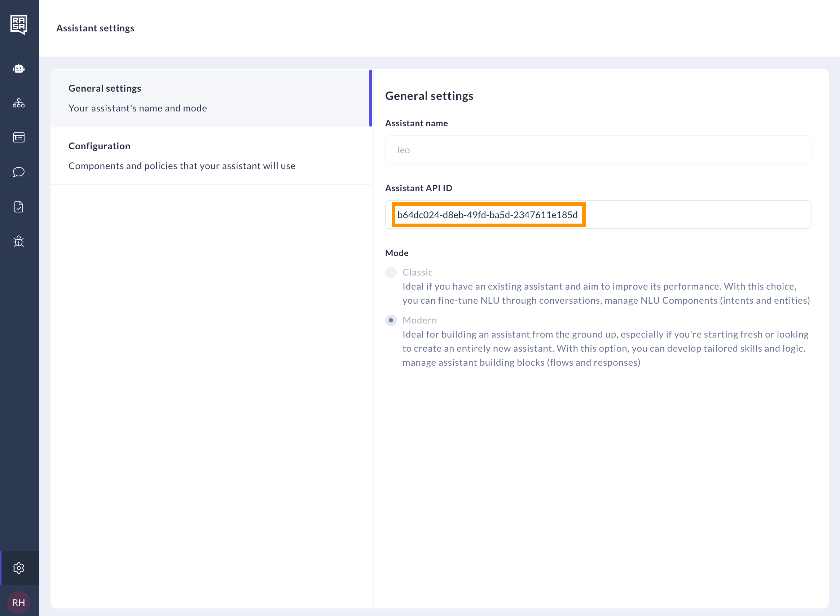This screenshot has height=616, width=840.
Task: Click the settings gear icon in sidebar
Action: click(x=19, y=568)
